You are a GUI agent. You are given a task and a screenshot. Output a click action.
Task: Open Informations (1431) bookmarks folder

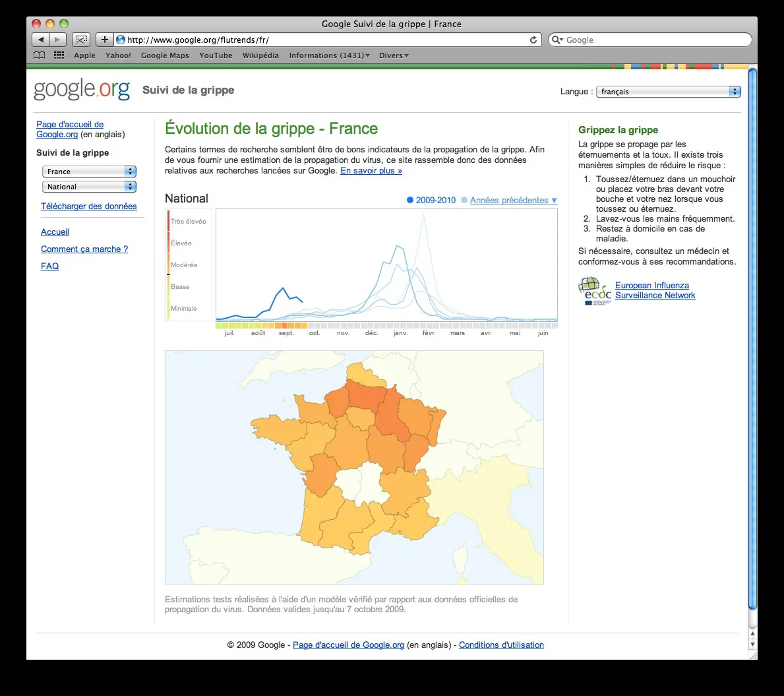329,55
